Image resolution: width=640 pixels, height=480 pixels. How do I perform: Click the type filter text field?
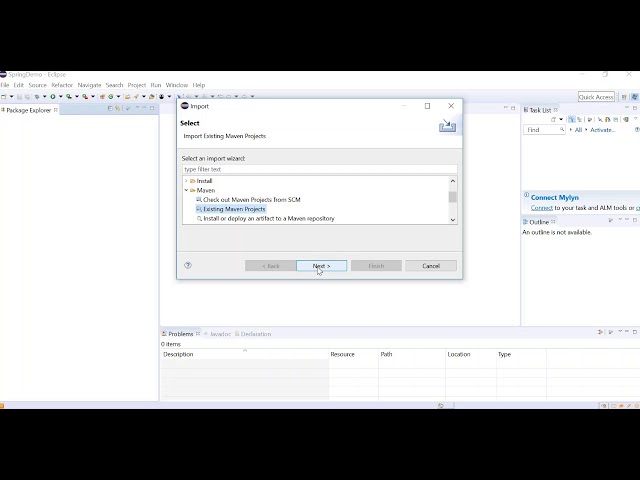(320, 169)
